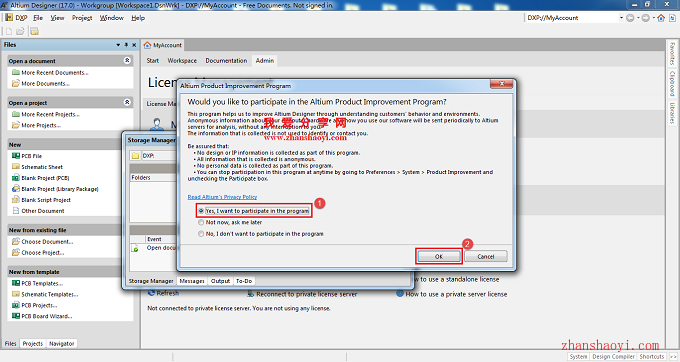The height and width of the screenshot is (362, 680).
Task: Open the Project menu
Action: click(x=82, y=18)
